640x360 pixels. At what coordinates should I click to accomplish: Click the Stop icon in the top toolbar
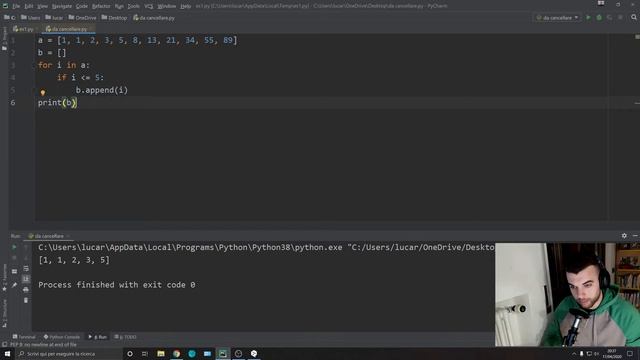[620, 18]
